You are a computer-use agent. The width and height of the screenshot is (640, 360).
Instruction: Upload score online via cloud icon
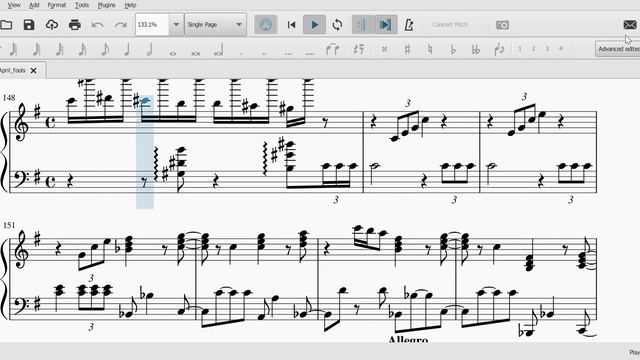(52, 25)
